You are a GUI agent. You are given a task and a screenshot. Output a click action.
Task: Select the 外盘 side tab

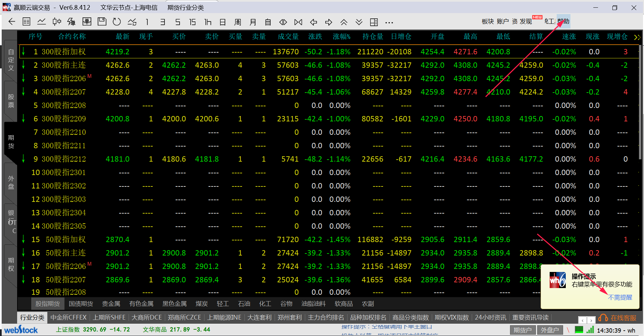[11, 183]
